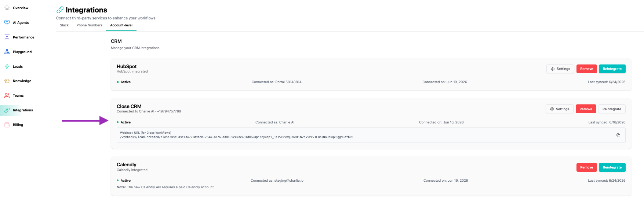Click 'Connected to Charlie AI · +19794757769'
Screen dimensions: 644x200
[149, 111]
